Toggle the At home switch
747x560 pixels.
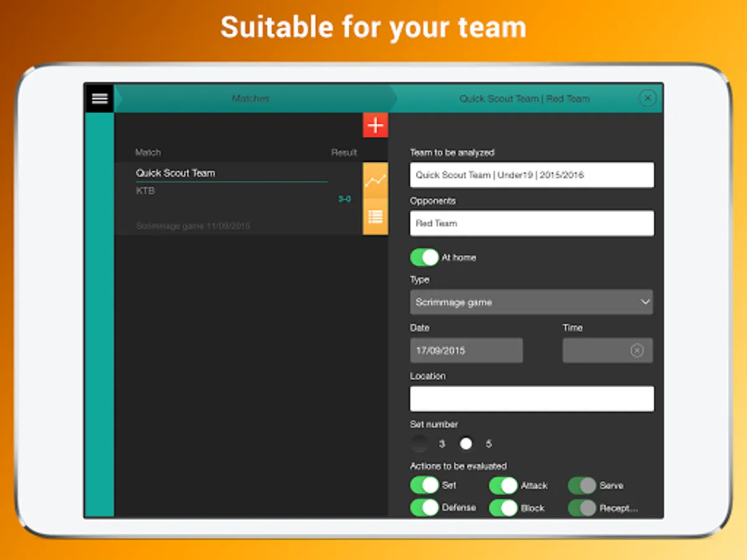425,257
